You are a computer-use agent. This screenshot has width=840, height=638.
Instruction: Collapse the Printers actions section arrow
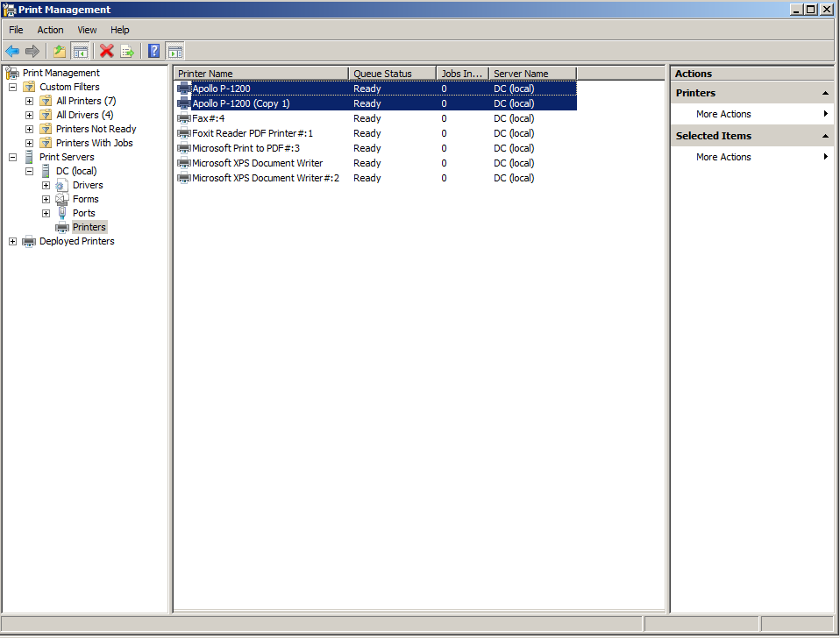tap(825, 93)
